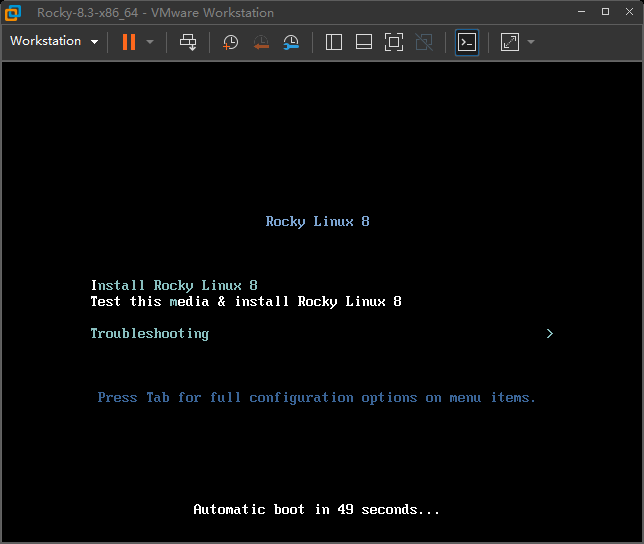
Task: Maximize the VMware Workstation window
Action: (x=605, y=12)
